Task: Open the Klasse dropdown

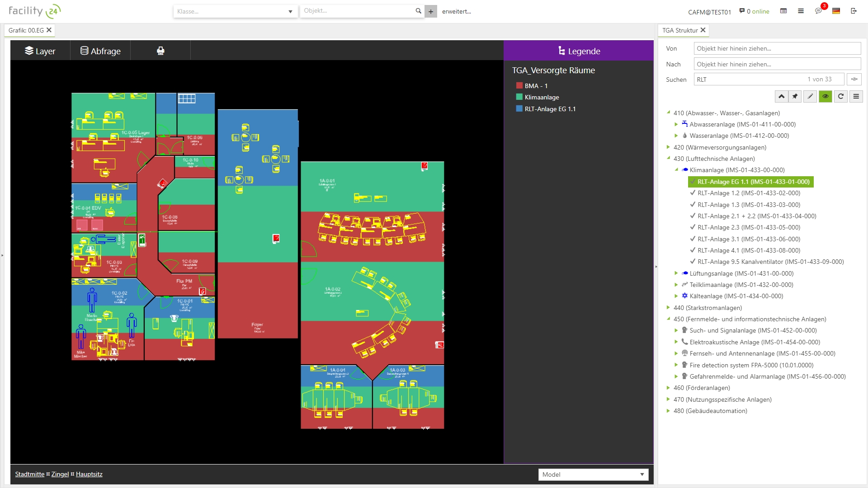Action: pos(290,12)
